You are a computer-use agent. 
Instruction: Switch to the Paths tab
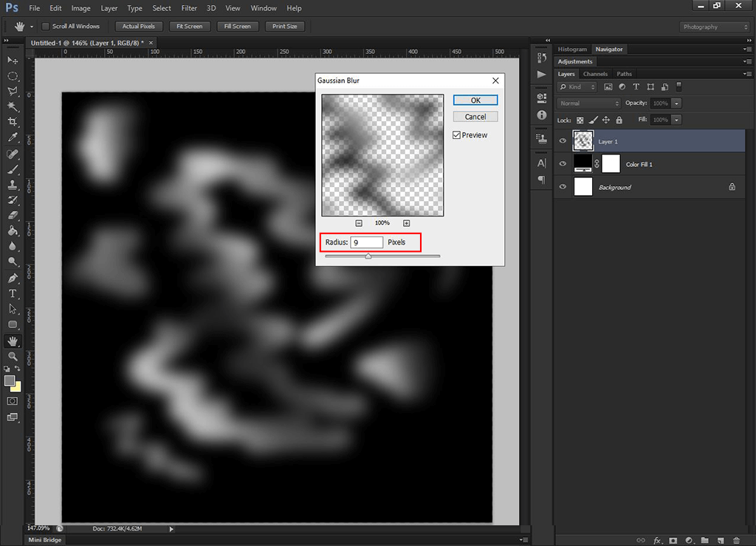tap(624, 74)
